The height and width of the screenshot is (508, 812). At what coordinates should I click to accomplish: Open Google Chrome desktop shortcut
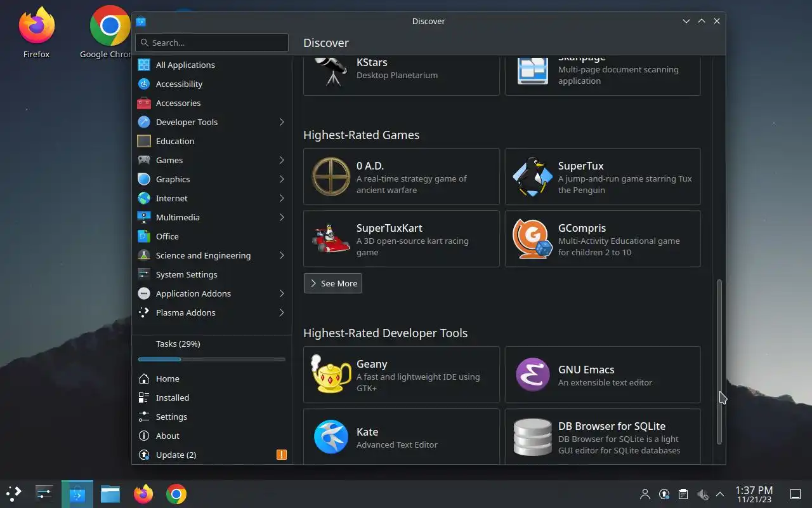(109, 32)
